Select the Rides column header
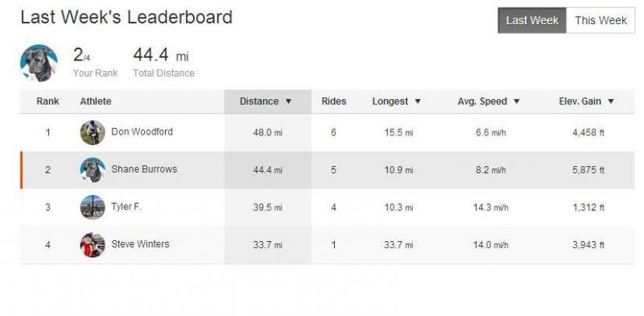 pyautogui.click(x=333, y=102)
